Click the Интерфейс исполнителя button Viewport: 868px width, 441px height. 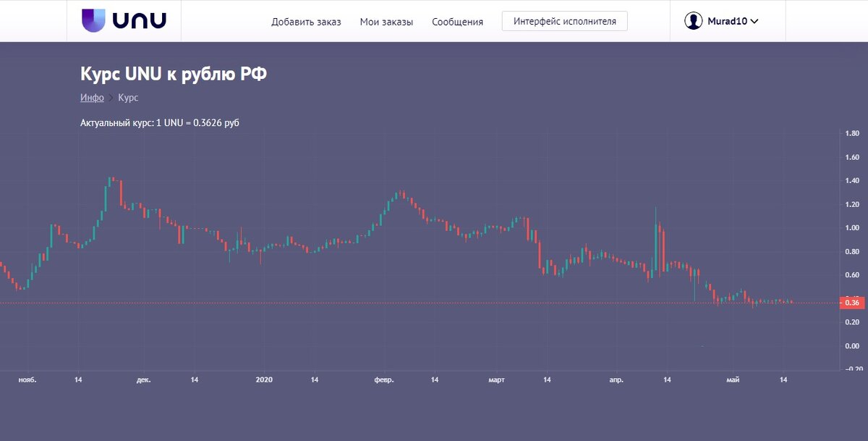click(565, 21)
